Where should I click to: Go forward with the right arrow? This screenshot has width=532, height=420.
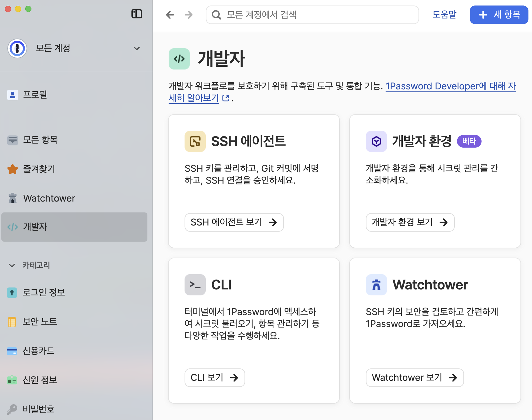pos(188,15)
